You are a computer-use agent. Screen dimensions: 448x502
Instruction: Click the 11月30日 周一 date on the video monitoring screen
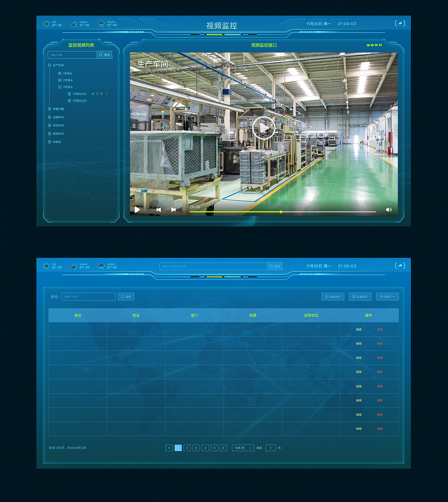(319, 24)
